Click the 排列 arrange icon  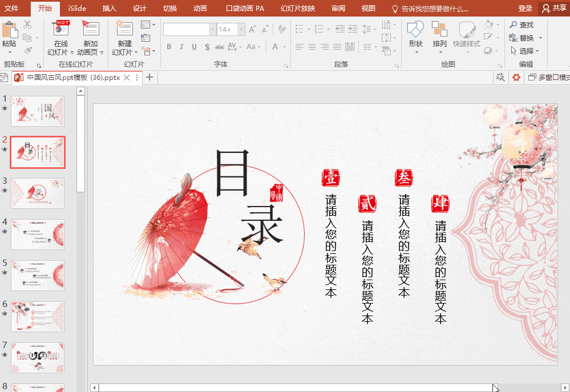coord(439,30)
